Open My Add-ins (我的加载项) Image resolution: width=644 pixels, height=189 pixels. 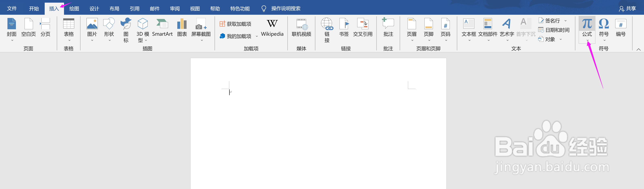[x=235, y=36]
